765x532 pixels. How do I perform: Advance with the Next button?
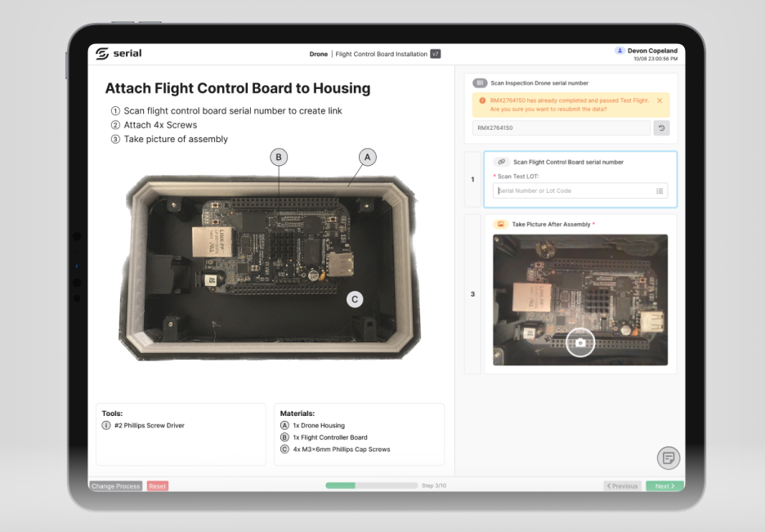(x=664, y=486)
